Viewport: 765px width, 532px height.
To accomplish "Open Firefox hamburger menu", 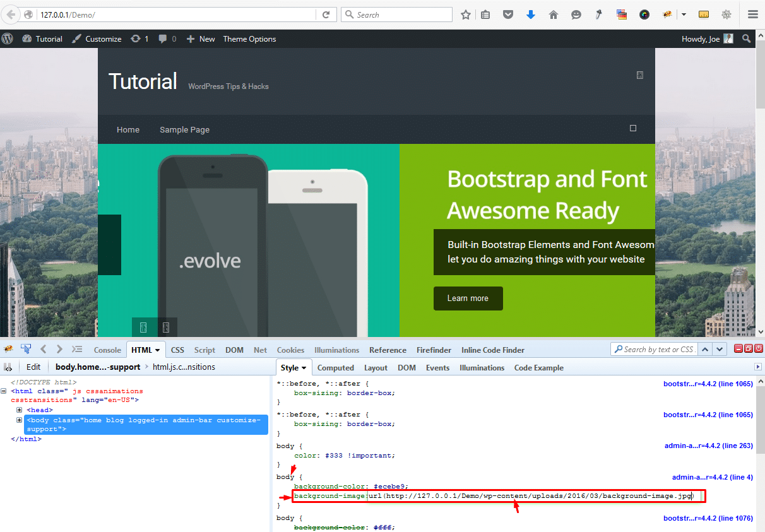I will tap(752, 15).
